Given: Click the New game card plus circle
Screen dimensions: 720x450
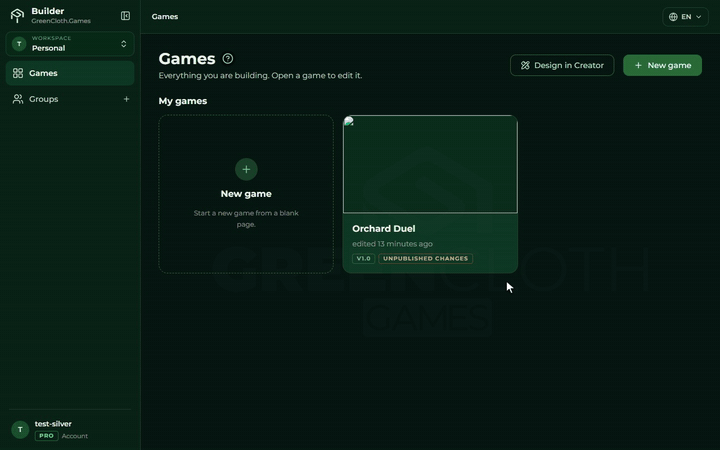Looking at the screenshot, I should [246, 169].
